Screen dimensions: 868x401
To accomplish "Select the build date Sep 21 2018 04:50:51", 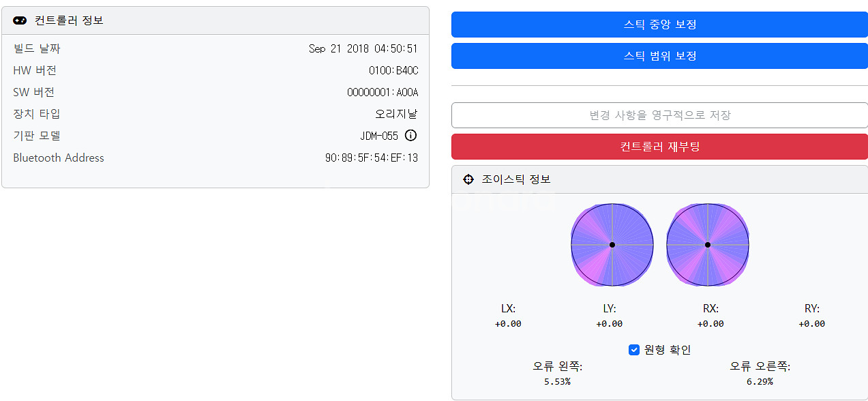I will click(x=363, y=49).
